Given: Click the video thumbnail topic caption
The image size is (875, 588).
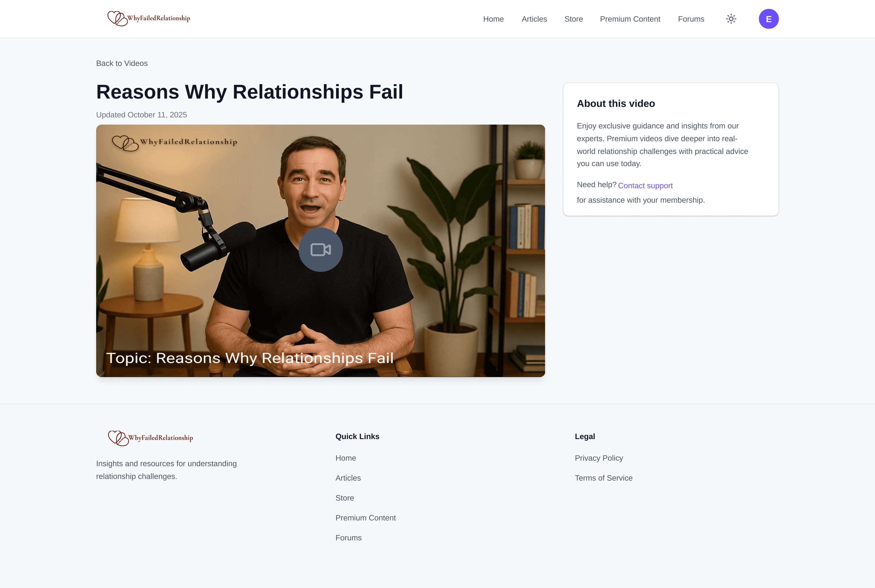Looking at the screenshot, I should [x=250, y=358].
